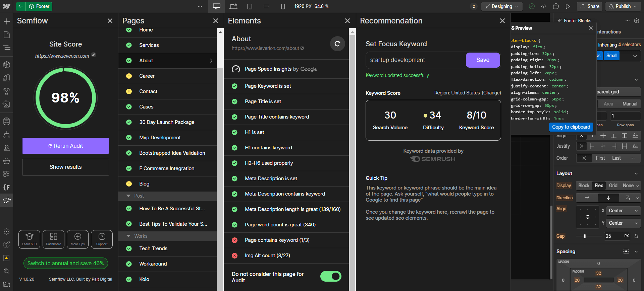Image resolution: width=644 pixels, height=291 pixels.
Task: Open the Pages panel icon in left sidebar
Action: click(6, 35)
